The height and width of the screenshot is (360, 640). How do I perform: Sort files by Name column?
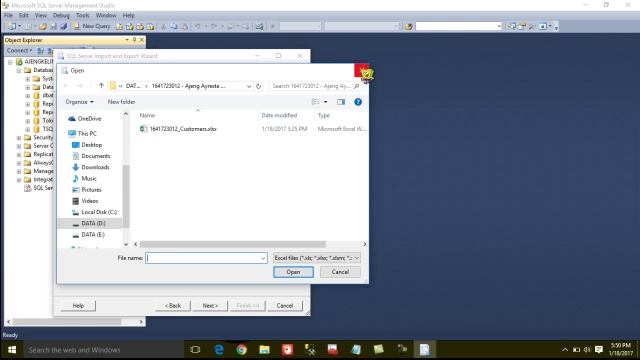(147, 116)
